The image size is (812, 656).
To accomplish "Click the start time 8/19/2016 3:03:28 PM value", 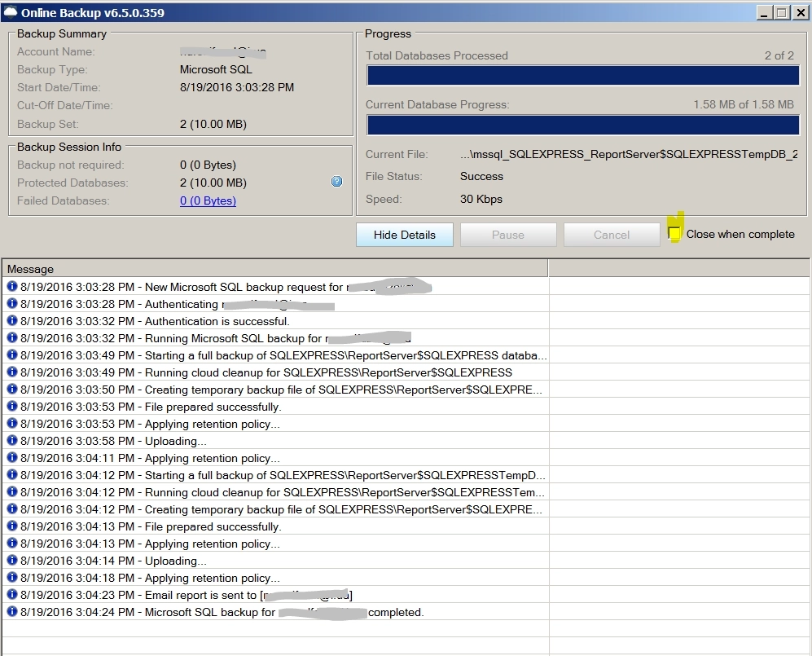I will 237,87.
